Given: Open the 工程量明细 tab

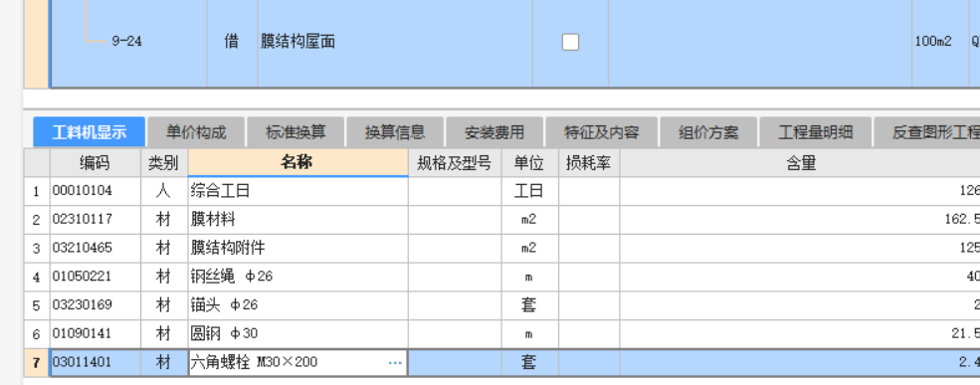Looking at the screenshot, I should pos(815,132).
